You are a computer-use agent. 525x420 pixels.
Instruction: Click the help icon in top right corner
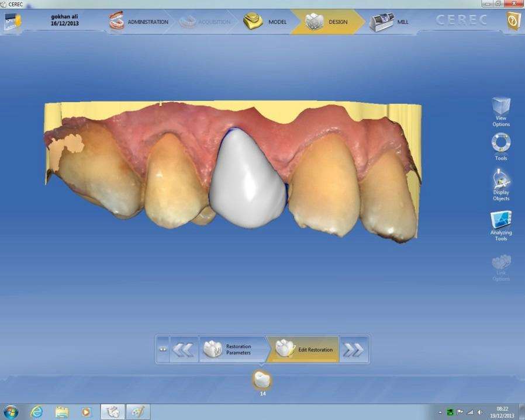513,22
